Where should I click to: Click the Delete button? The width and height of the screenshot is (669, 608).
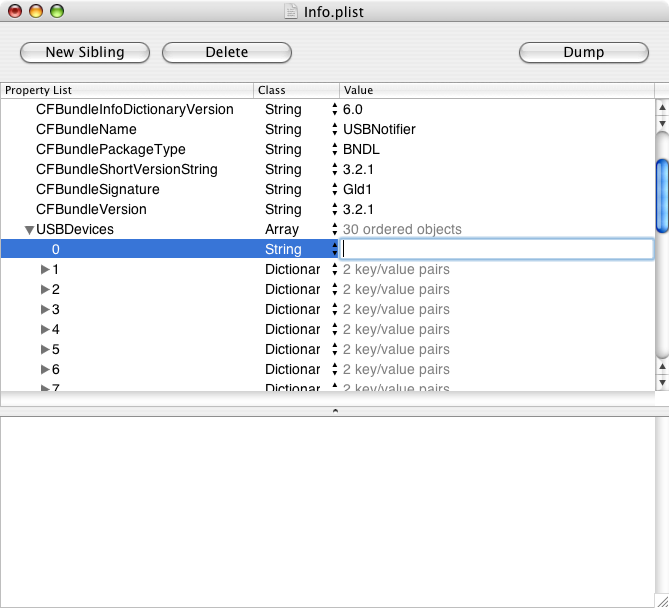pos(227,52)
